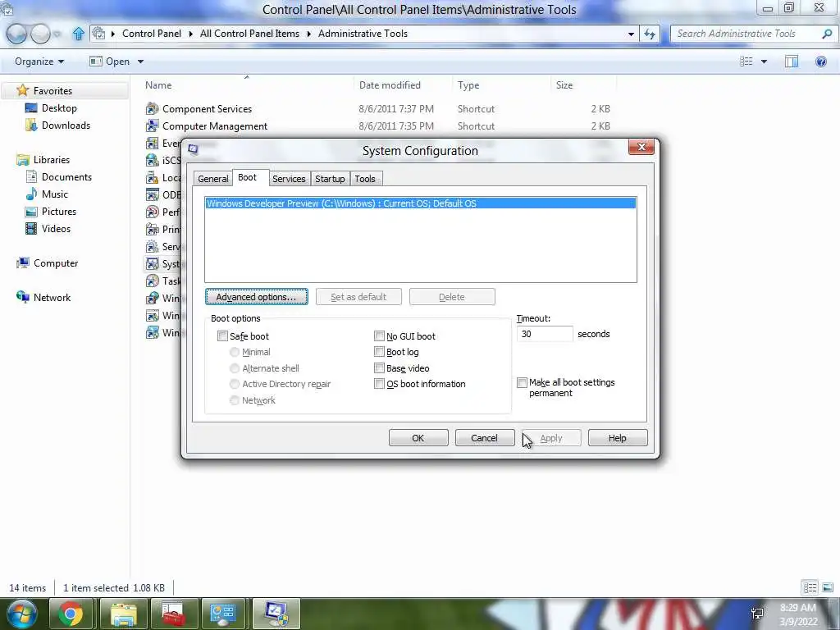
Task: Open Network in the navigation pane
Action: 52,297
